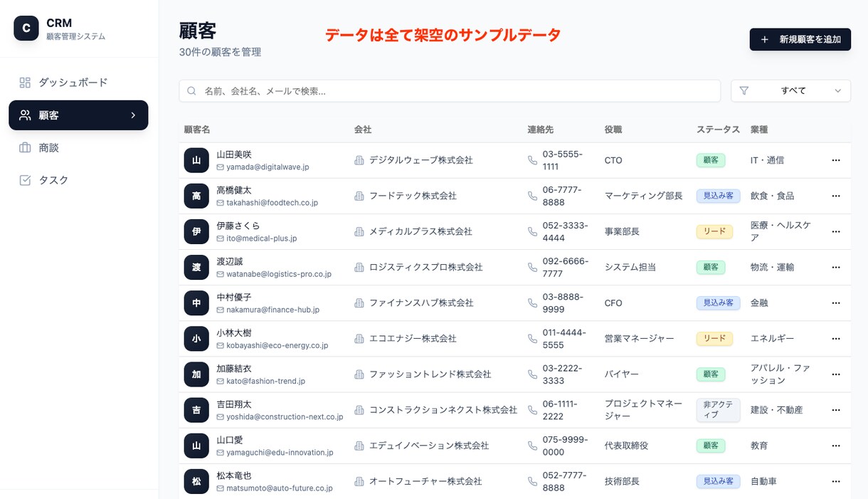Select the 顧客 sidebar item
This screenshot has width=868, height=499.
78,115
